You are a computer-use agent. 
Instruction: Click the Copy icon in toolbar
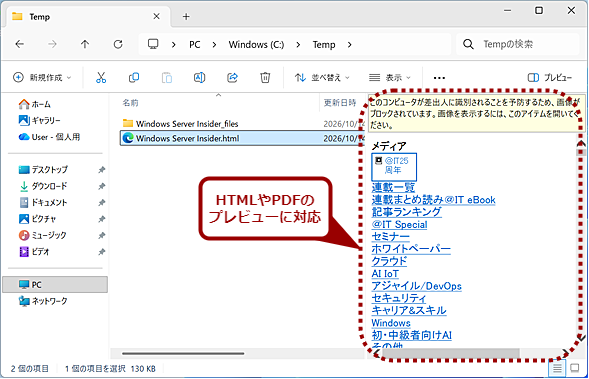(x=134, y=78)
